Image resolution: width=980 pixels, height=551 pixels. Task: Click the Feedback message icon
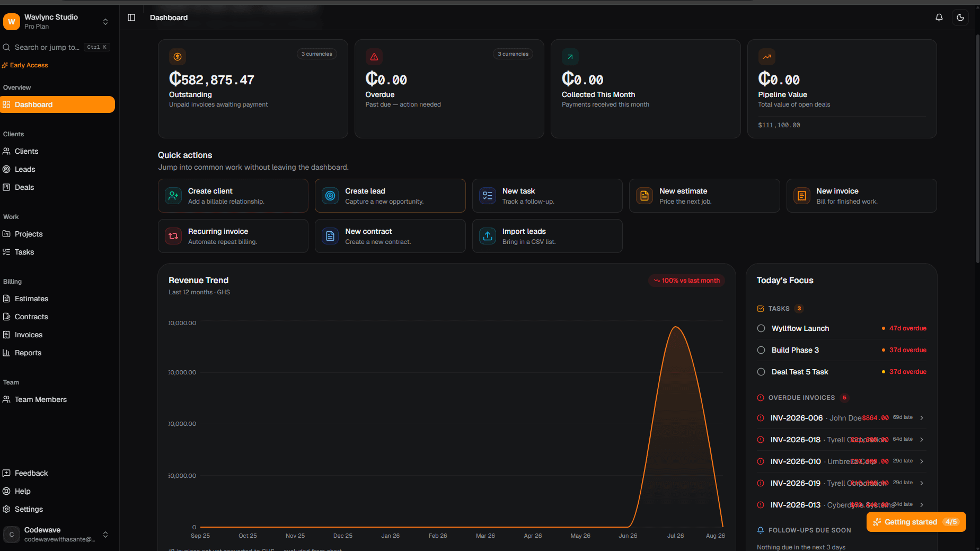[6, 473]
